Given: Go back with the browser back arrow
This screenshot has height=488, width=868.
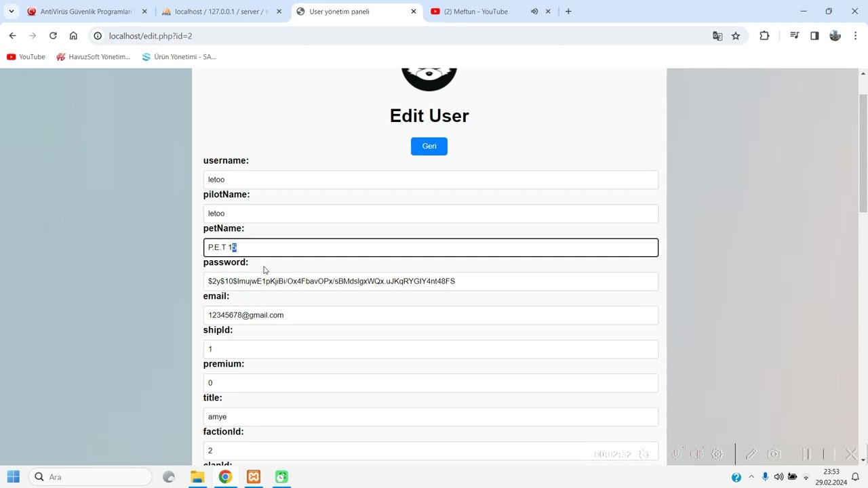Looking at the screenshot, I should pyautogui.click(x=12, y=36).
